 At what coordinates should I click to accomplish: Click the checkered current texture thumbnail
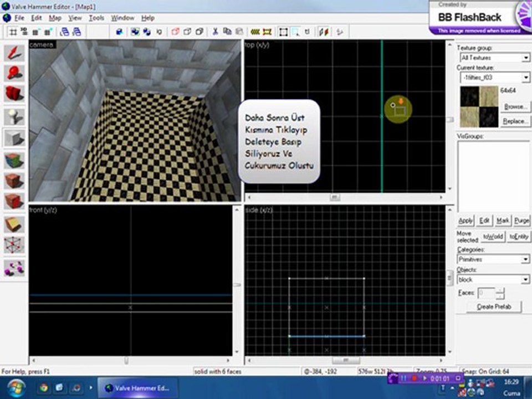pyautogui.click(x=479, y=107)
